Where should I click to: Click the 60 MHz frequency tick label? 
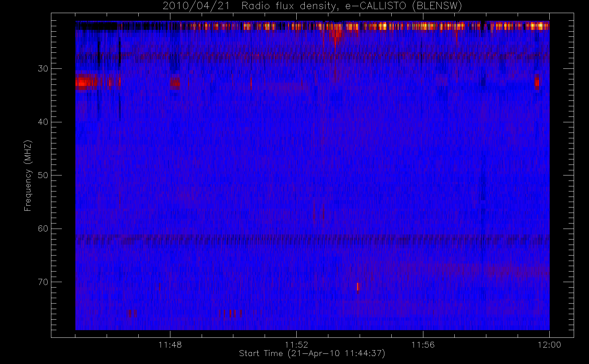[43, 229]
